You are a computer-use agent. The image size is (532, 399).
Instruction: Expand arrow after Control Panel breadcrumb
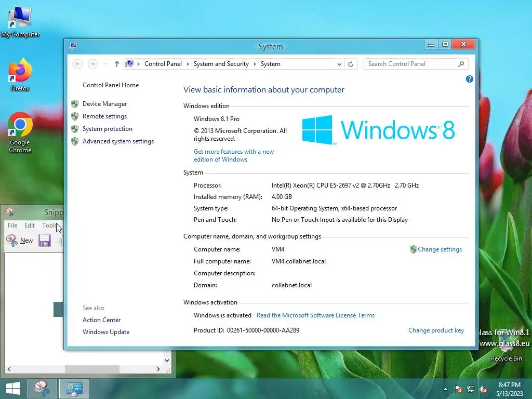click(188, 64)
